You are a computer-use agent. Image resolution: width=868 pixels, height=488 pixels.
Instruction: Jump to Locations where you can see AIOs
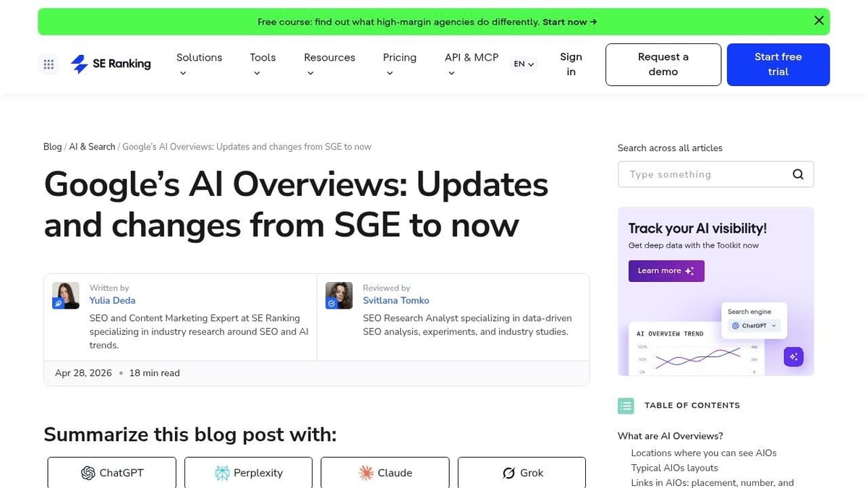click(x=704, y=453)
